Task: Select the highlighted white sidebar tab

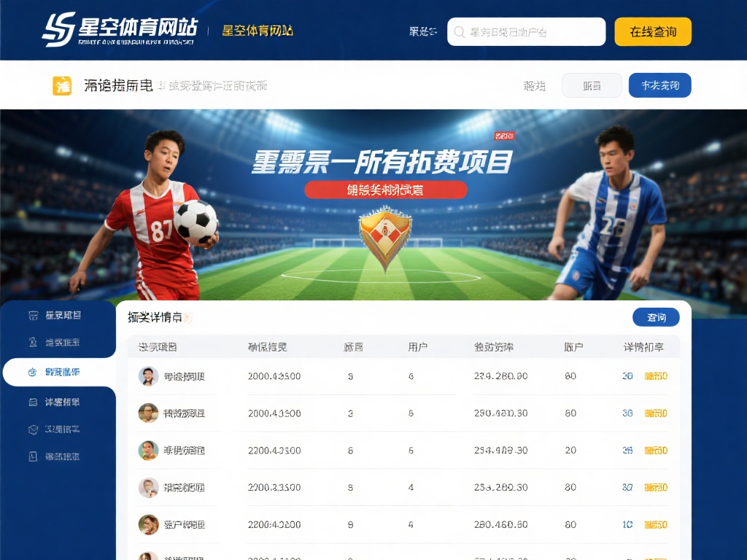Action: [60, 372]
